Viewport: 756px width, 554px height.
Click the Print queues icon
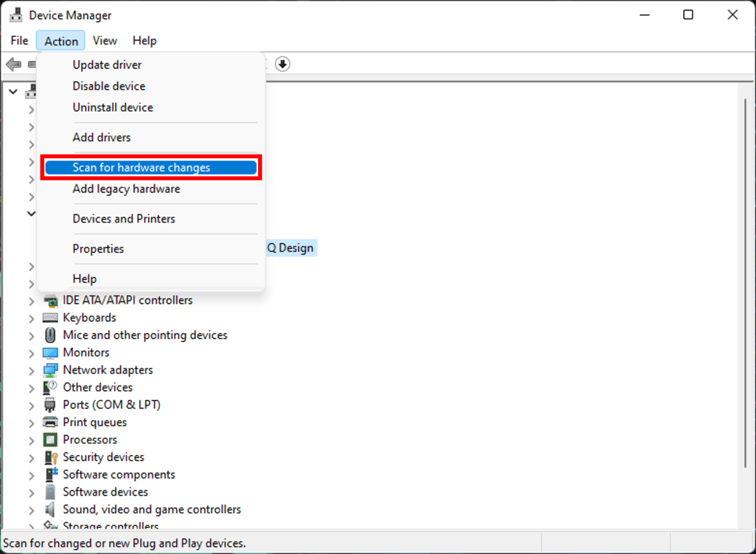pos(50,422)
